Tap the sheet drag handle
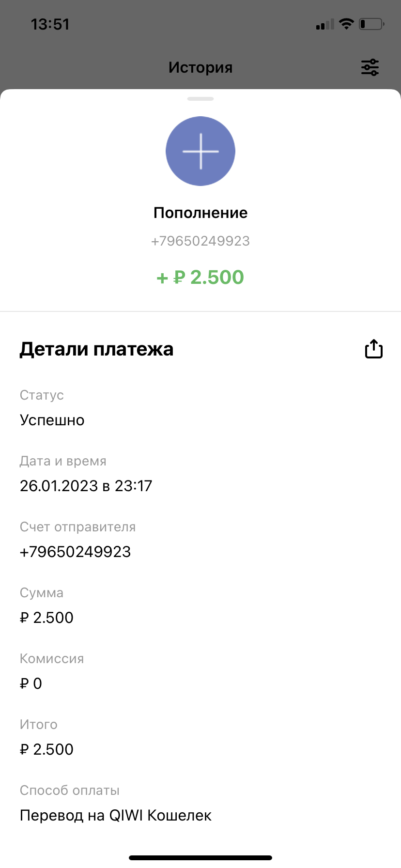Viewport: 401px width, 868px height. pos(200,99)
